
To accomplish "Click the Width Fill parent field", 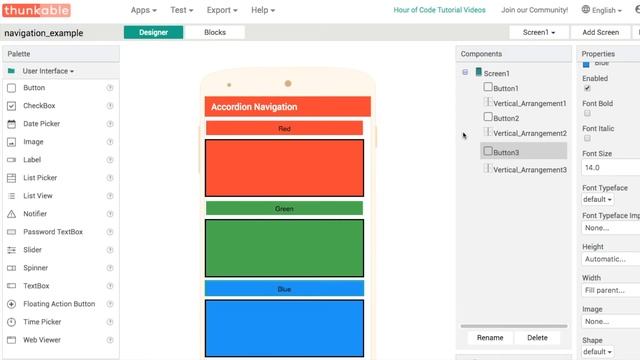I will 611,290.
